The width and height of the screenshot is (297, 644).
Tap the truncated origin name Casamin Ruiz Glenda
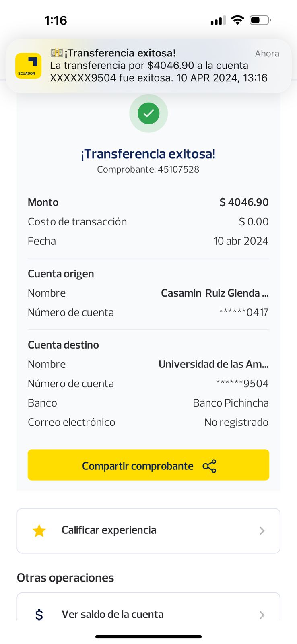coord(214,293)
